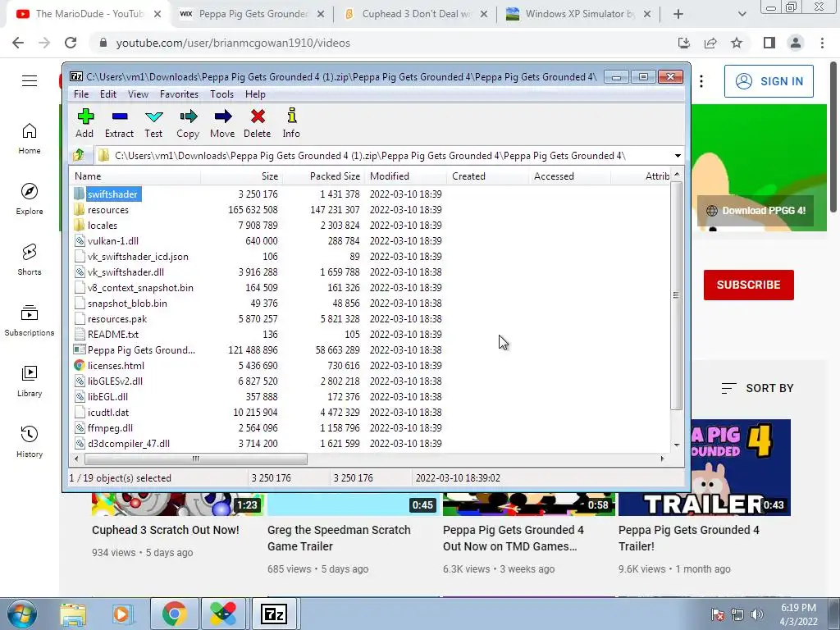Click the share page icon in address bar
The width and height of the screenshot is (840, 630).
710,43
